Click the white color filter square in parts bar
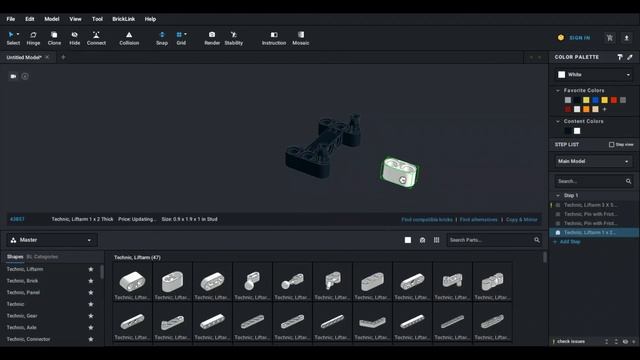Image resolution: width=640 pixels, height=360 pixels. point(408,240)
